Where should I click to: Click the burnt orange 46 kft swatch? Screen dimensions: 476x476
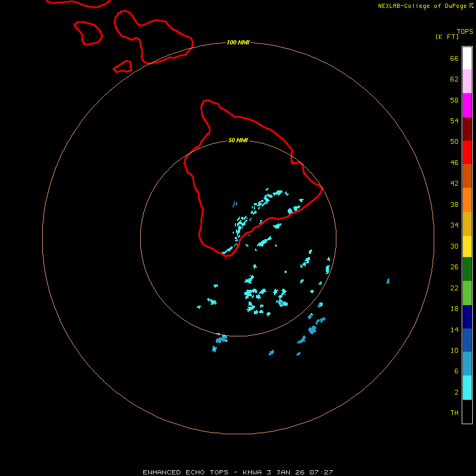[467, 176]
